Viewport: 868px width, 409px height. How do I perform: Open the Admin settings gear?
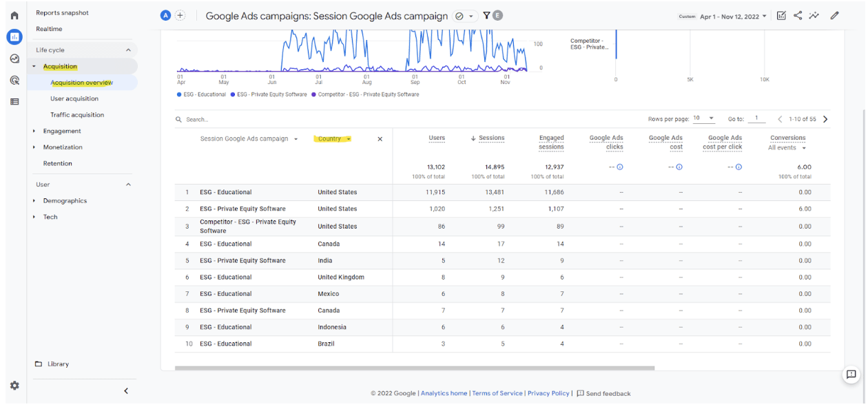14,386
